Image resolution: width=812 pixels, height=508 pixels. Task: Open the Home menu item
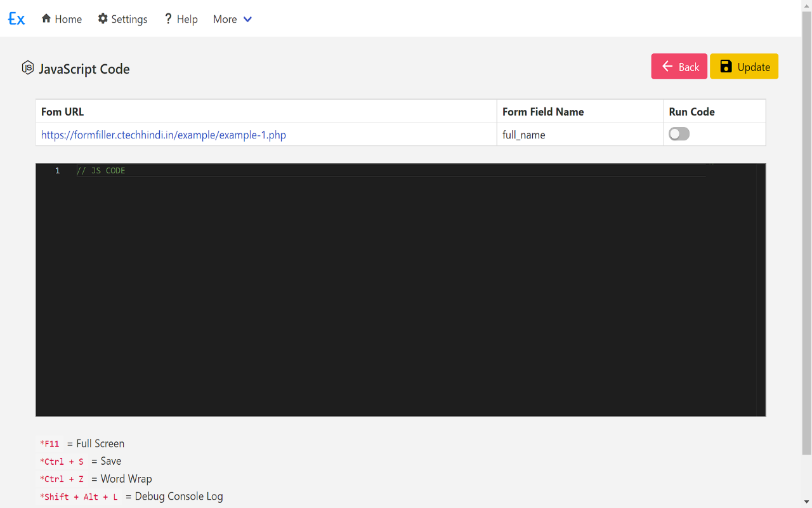pos(62,19)
